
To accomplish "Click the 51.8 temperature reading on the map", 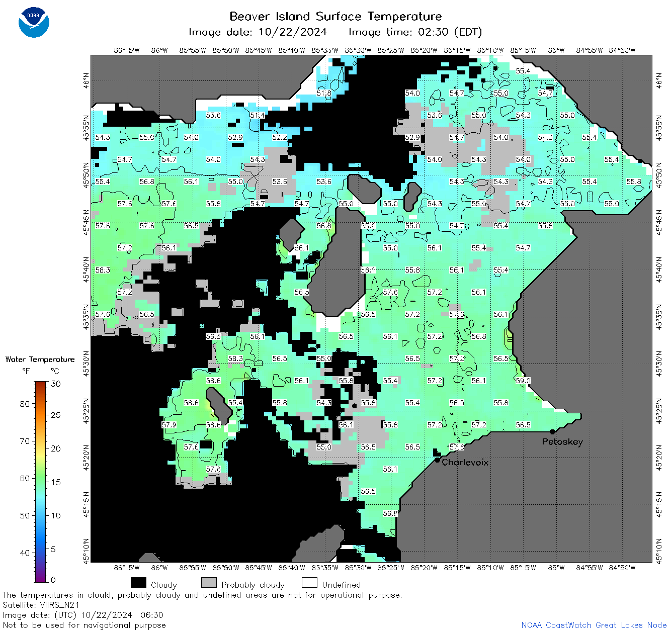I will point(324,93).
